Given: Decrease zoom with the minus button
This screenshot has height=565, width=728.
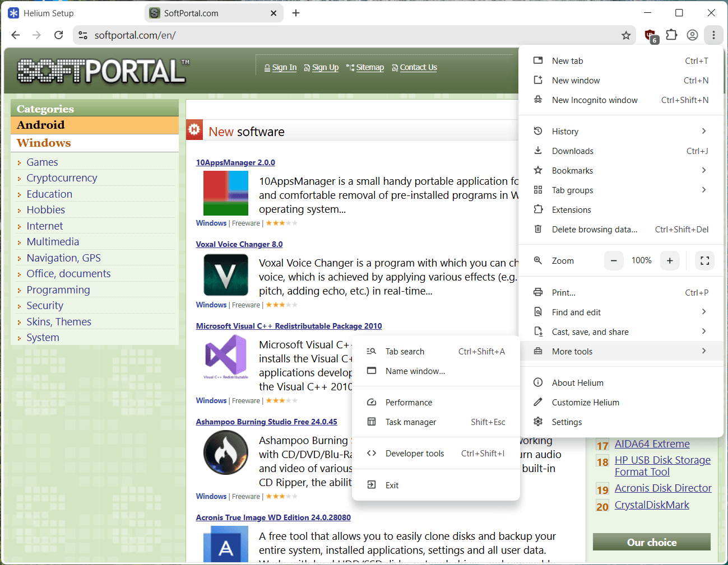Looking at the screenshot, I should 614,260.
